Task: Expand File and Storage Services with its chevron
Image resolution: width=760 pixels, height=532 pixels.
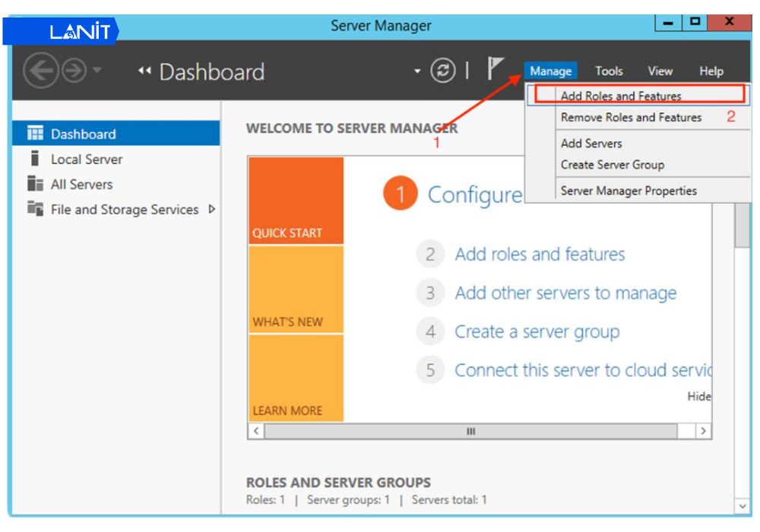Action: (211, 210)
